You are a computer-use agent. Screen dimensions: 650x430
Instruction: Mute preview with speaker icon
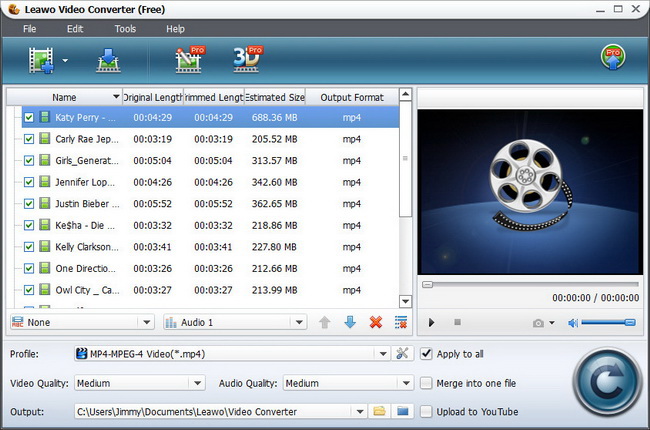click(x=573, y=323)
